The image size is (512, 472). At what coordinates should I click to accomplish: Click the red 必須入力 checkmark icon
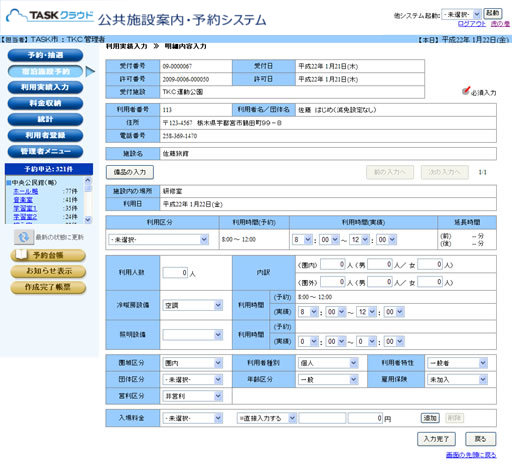coord(466,90)
